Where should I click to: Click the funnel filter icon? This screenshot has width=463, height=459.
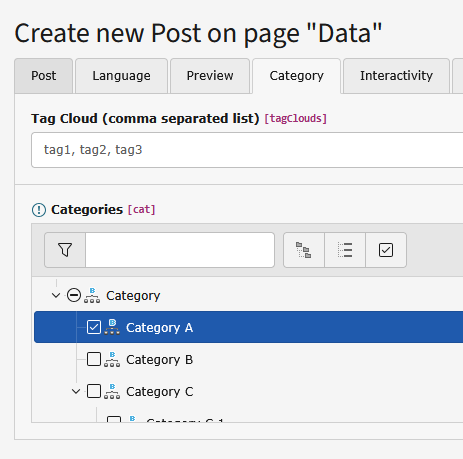(65, 250)
